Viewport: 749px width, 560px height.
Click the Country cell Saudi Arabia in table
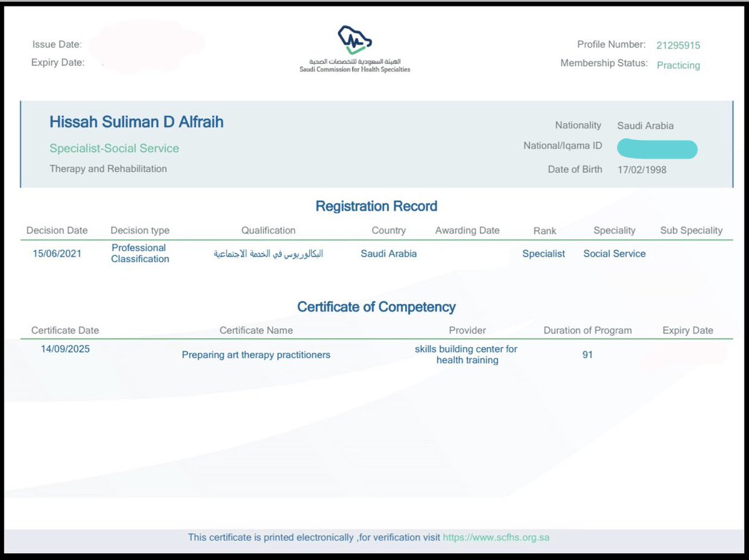click(389, 253)
